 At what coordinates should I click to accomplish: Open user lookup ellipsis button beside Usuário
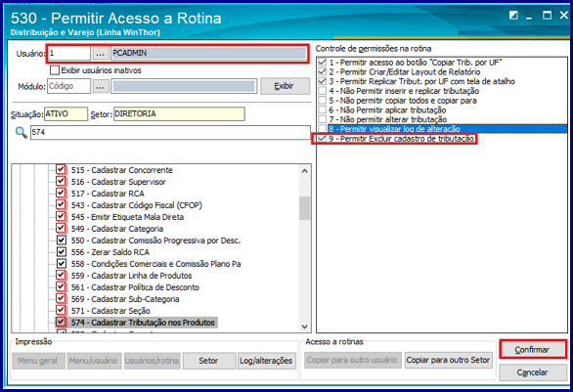click(x=100, y=54)
